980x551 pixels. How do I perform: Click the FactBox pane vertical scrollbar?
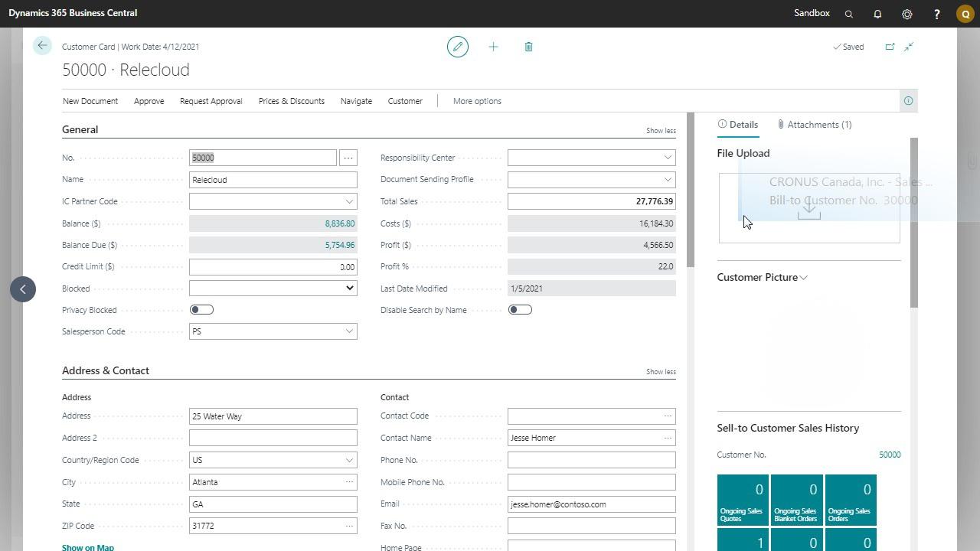(x=913, y=222)
